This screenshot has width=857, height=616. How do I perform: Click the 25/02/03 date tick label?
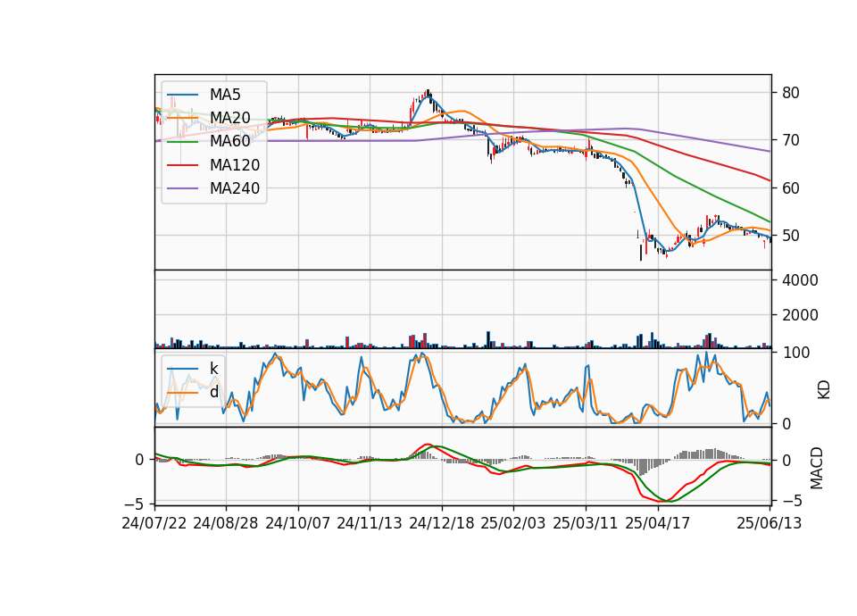point(513,523)
